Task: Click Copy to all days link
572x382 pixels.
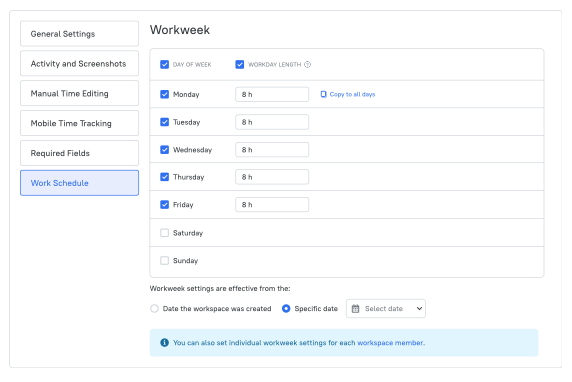Action: click(x=352, y=94)
